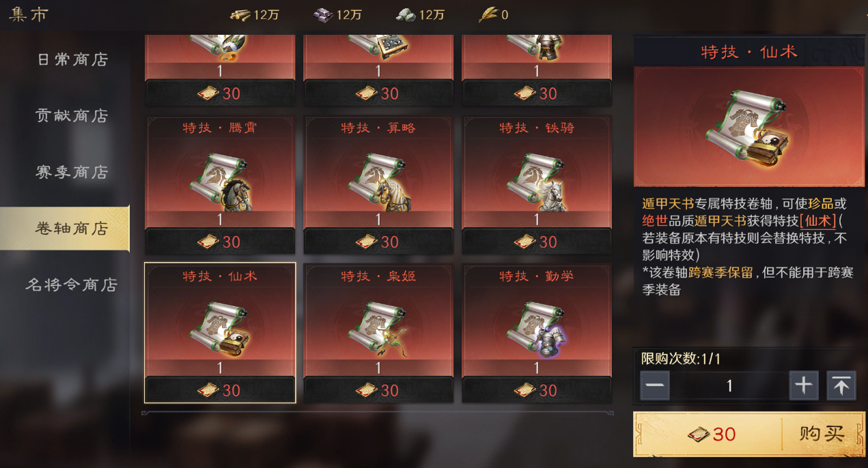Select the 特技·枭姬 scroll item
Screen dimensions: 868x468
point(378,332)
